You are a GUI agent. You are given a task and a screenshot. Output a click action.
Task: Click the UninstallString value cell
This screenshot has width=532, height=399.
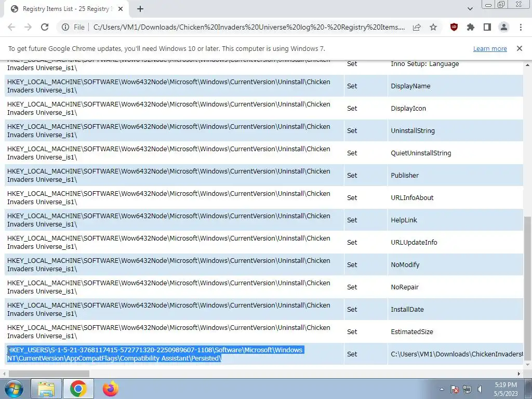[x=455, y=130]
